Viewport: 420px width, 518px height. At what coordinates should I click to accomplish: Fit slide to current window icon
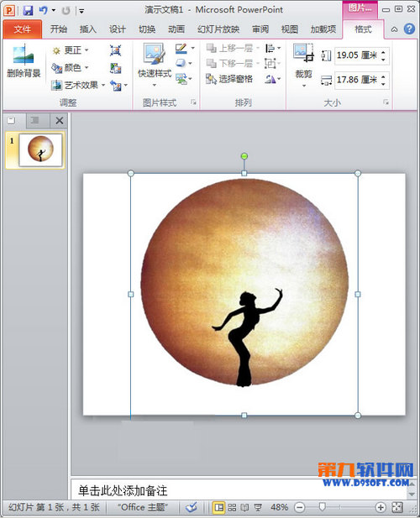[397, 507]
